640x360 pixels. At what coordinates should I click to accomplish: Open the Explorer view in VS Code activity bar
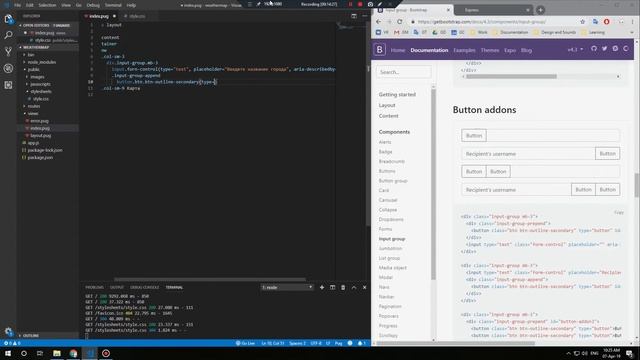pyautogui.click(x=8, y=19)
